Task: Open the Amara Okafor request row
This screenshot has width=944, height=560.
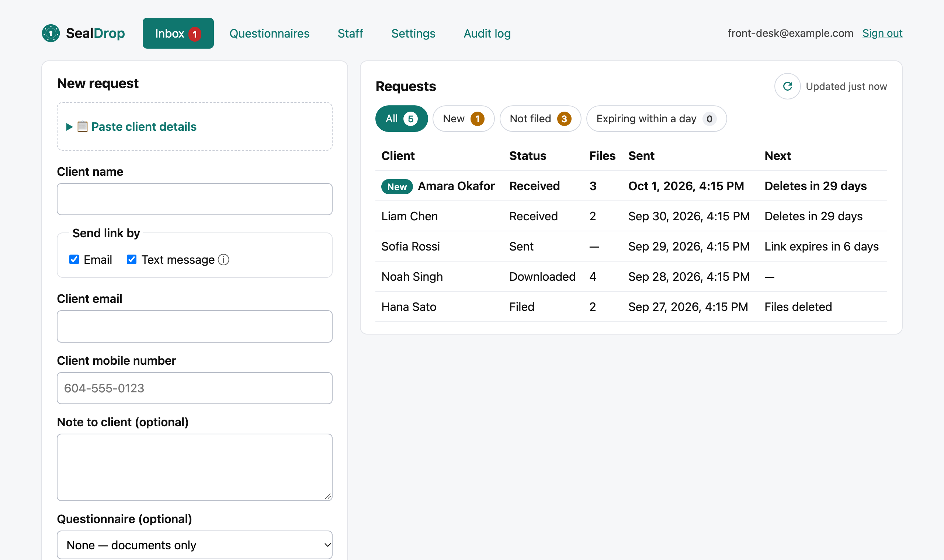Action: (631, 186)
